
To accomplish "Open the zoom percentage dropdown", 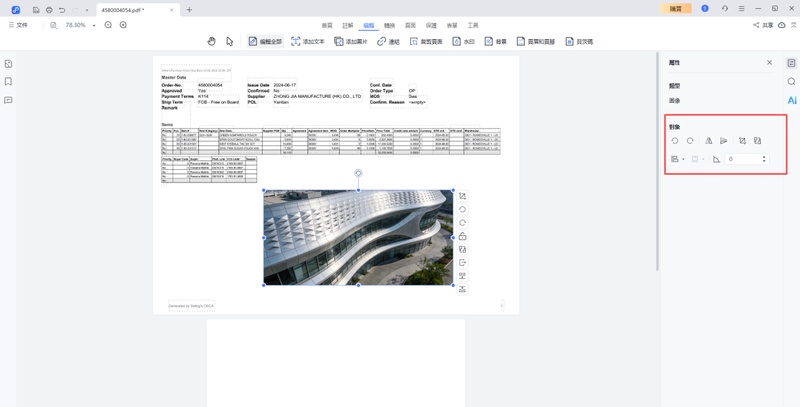I will pyautogui.click(x=94, y=25).
